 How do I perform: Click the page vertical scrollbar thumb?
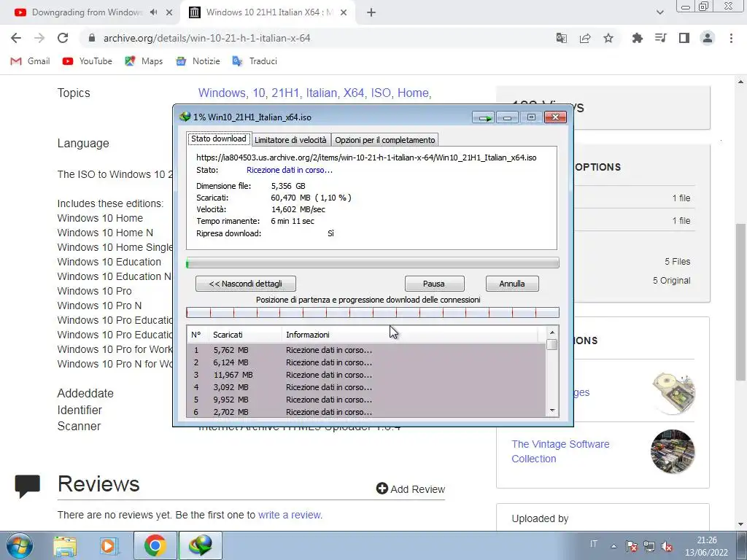(740, 302)
